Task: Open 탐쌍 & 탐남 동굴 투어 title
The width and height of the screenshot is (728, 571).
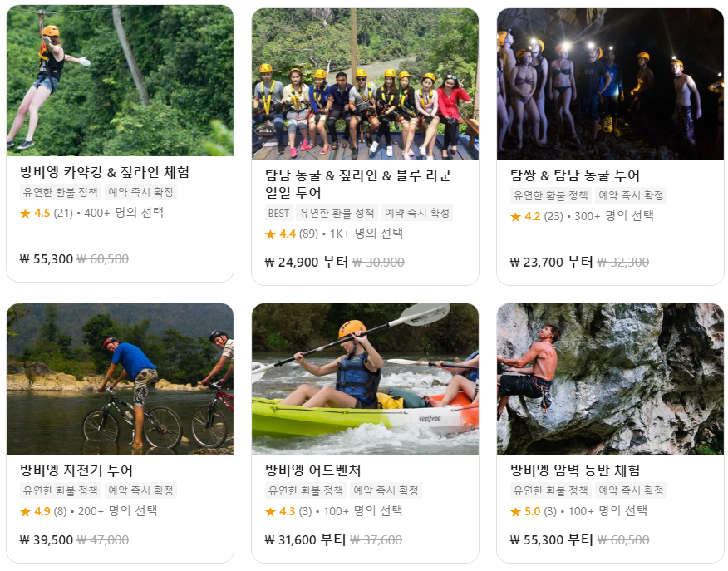Action: [x=575, y=175]
